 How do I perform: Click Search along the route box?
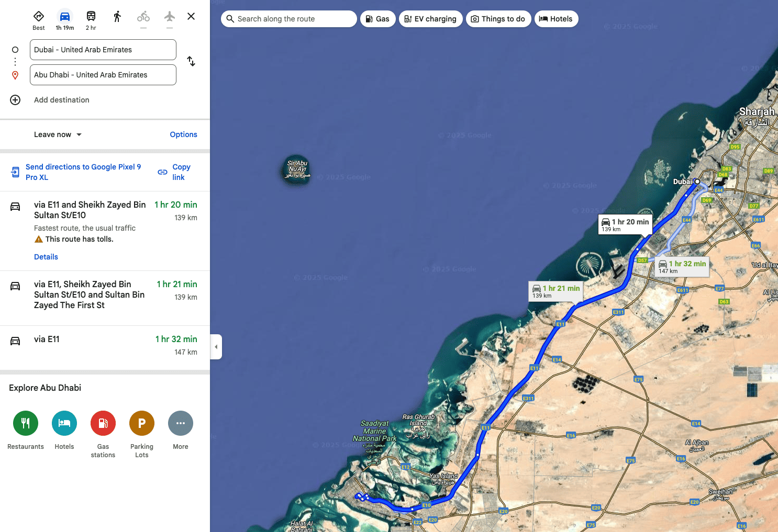click(x=289, y=19)
